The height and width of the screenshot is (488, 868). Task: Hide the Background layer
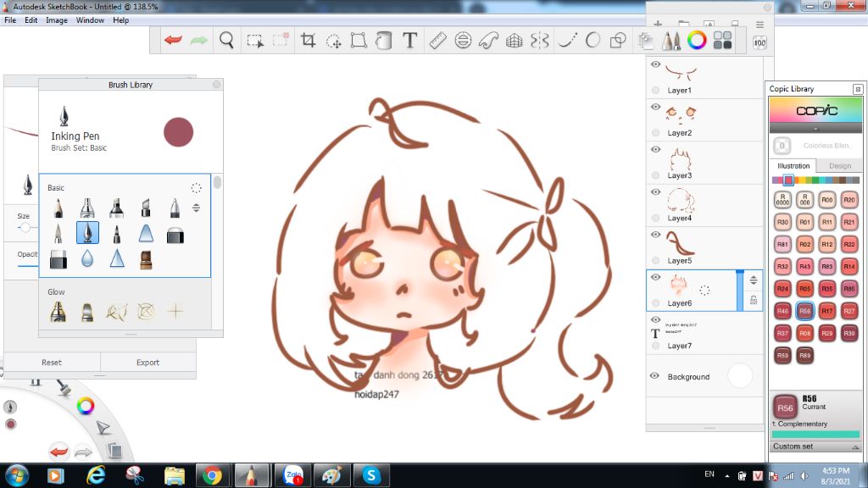click(654, 375)
